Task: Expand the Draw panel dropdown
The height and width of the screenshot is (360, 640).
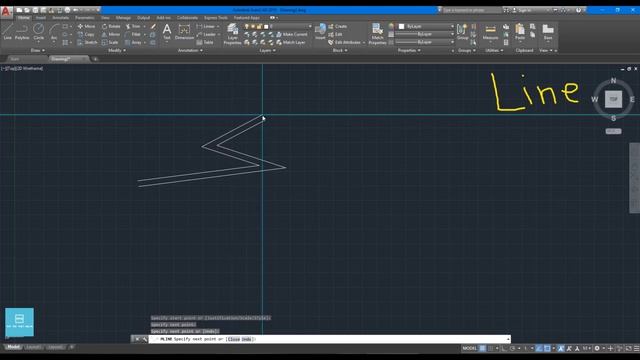Action: [x=38, y=50]
